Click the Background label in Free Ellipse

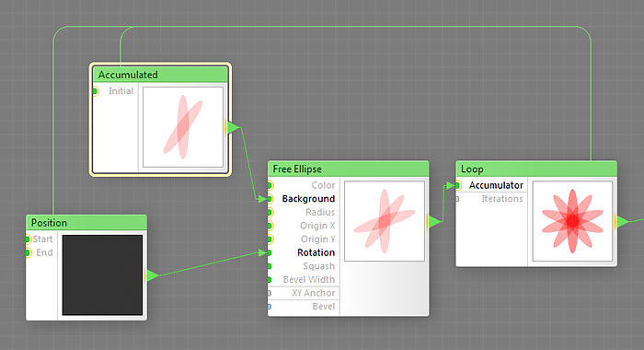pos(308,199)
